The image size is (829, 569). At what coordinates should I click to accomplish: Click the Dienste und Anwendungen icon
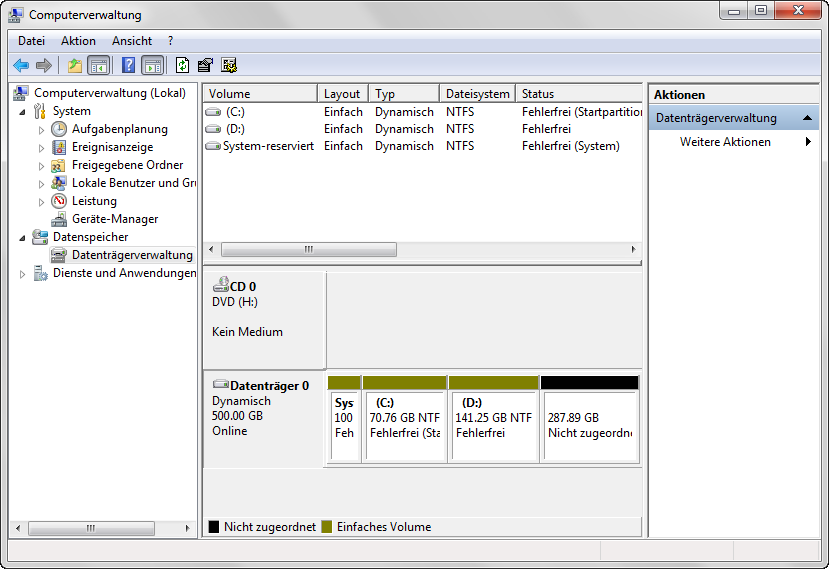pyautogui.click(x=40, y=273)
